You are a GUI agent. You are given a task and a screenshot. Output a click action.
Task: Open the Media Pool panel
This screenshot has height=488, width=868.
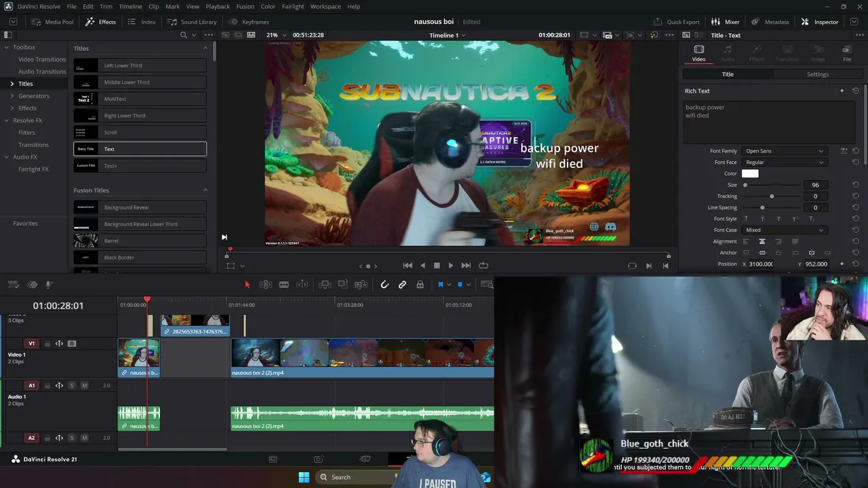coord(52,22)
